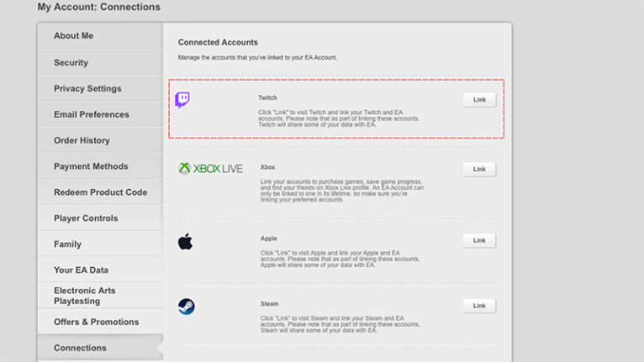This screenshot has height=362, width=644.
Task: Link the Apple account
Action: coord(479,240)
